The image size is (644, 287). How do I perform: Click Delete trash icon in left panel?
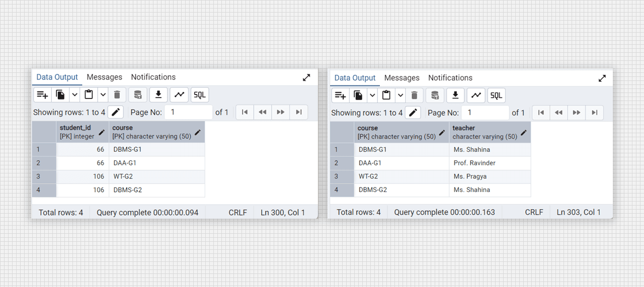point(117,94)
